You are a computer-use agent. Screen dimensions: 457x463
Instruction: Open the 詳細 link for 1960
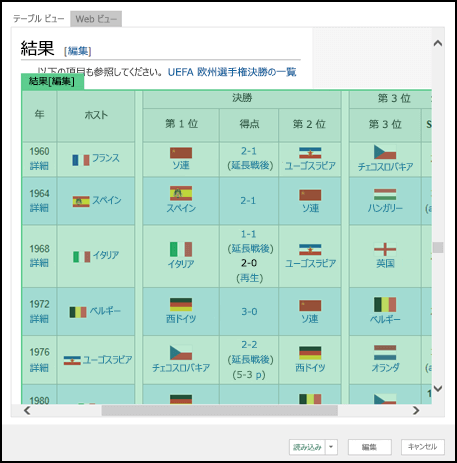coord(39,166)
